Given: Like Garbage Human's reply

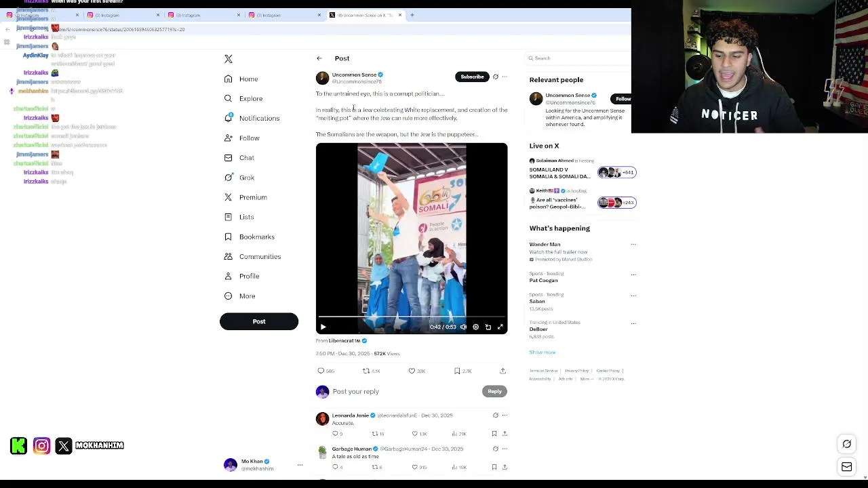Looking at the screenshot, I should pyautogui.click(x=414, y=467).
